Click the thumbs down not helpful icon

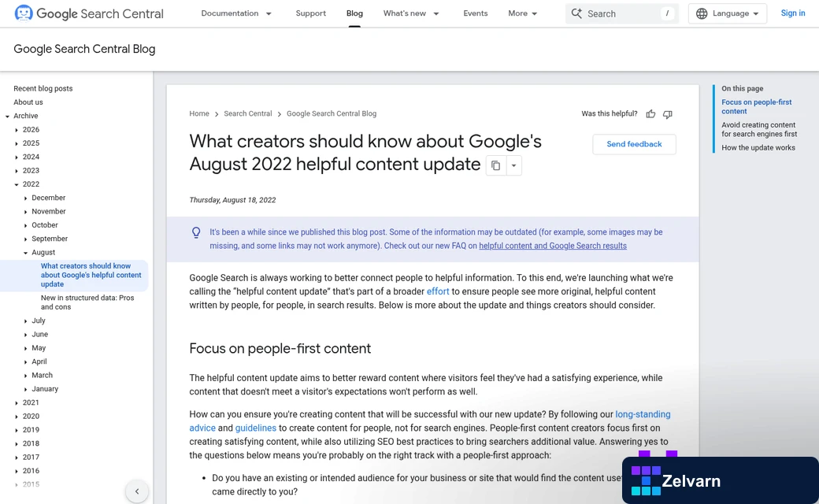click(x=668, y=114)
